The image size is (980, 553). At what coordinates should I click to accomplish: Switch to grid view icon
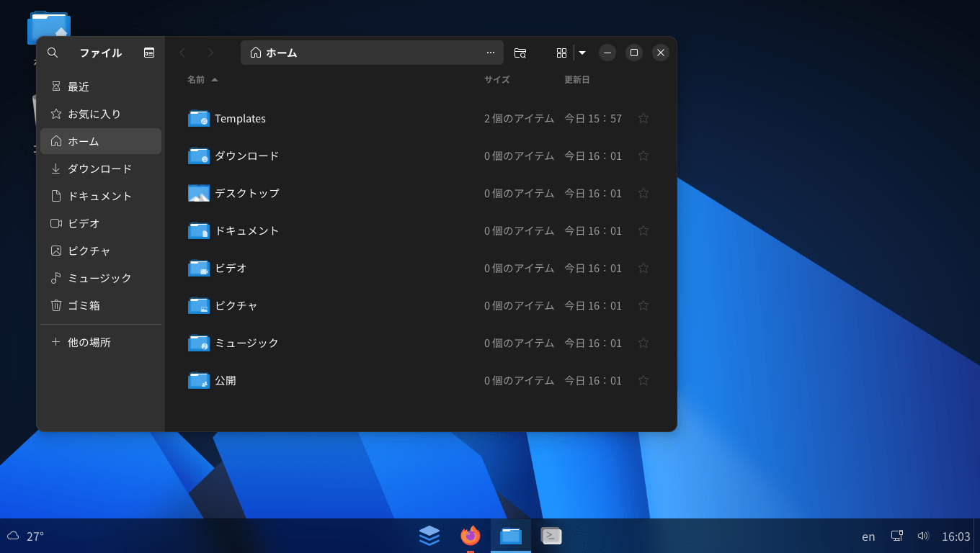click(x=562, y=53)
